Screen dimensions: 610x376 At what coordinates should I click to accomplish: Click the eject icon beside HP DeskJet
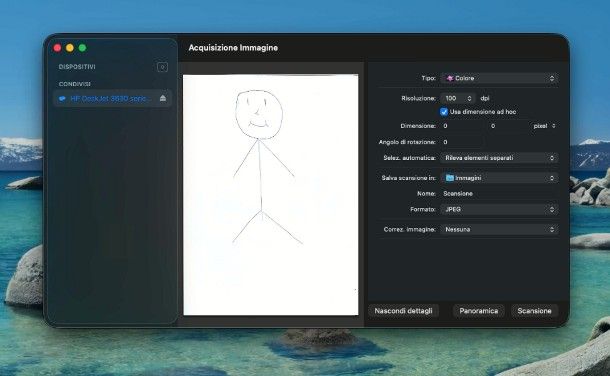[163, 98]
